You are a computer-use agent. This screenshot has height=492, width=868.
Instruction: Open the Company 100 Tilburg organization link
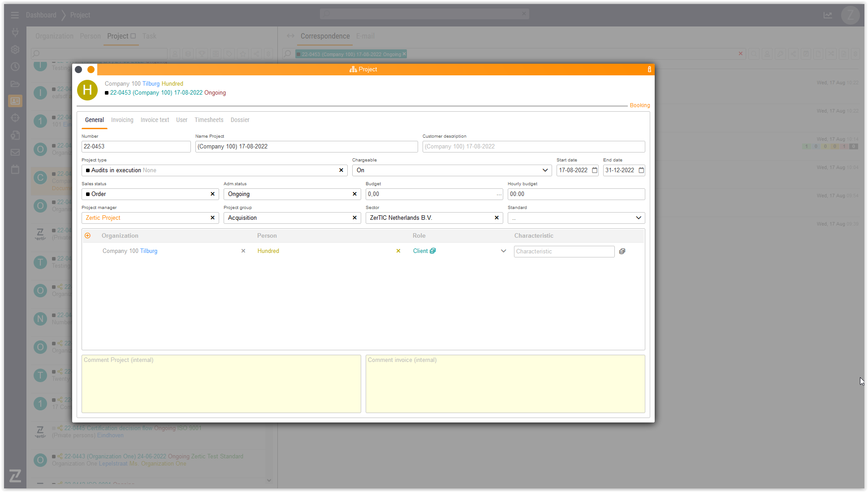pos(130,251)
